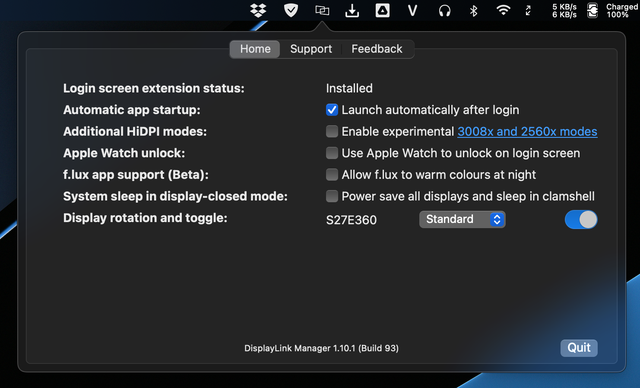Click the battery charged status icon
This screenshot has height=388, width=640.
(592, 11)
